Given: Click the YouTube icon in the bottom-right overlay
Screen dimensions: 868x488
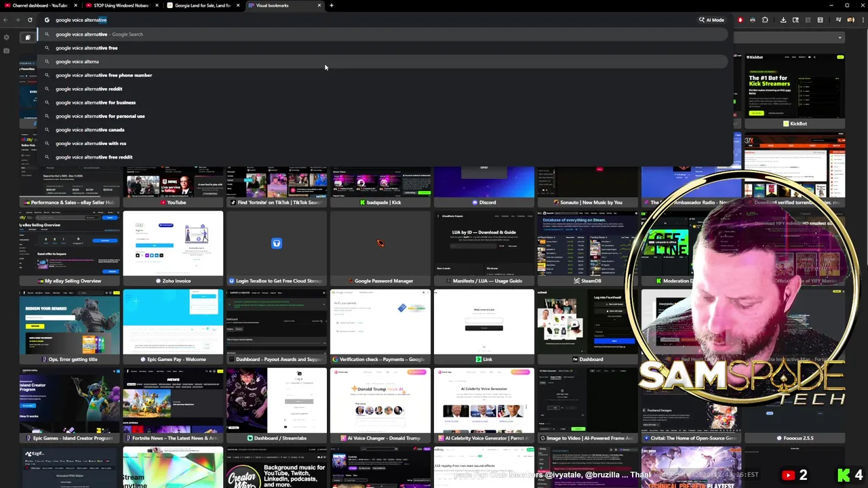Looking at the screenshot, I should pos(788,475).
